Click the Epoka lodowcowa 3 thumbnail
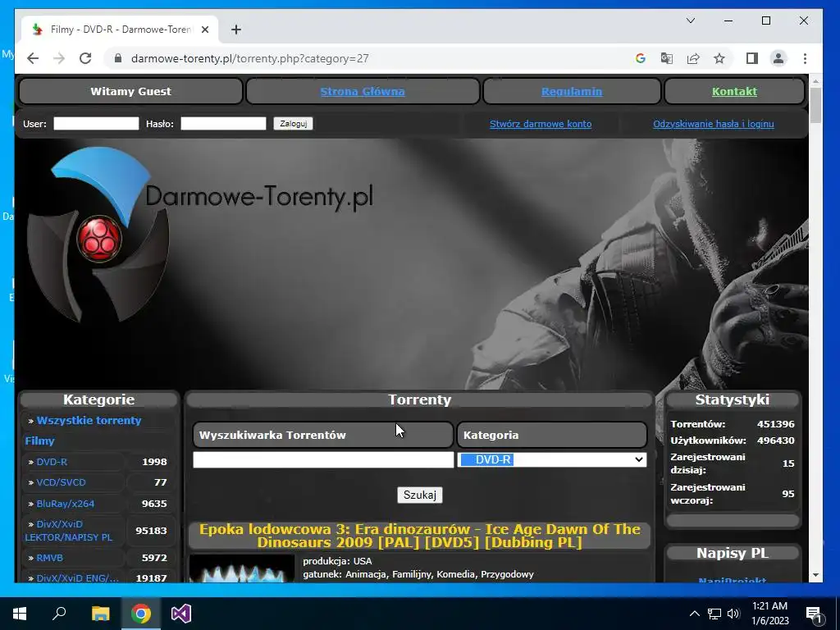Image resolution: width=840 pixels, height=630 pixels. (242, 569)
